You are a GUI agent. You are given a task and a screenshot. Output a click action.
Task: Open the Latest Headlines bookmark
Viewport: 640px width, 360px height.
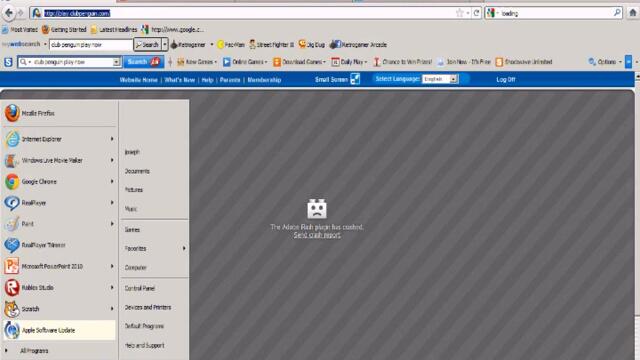point(114,29)
